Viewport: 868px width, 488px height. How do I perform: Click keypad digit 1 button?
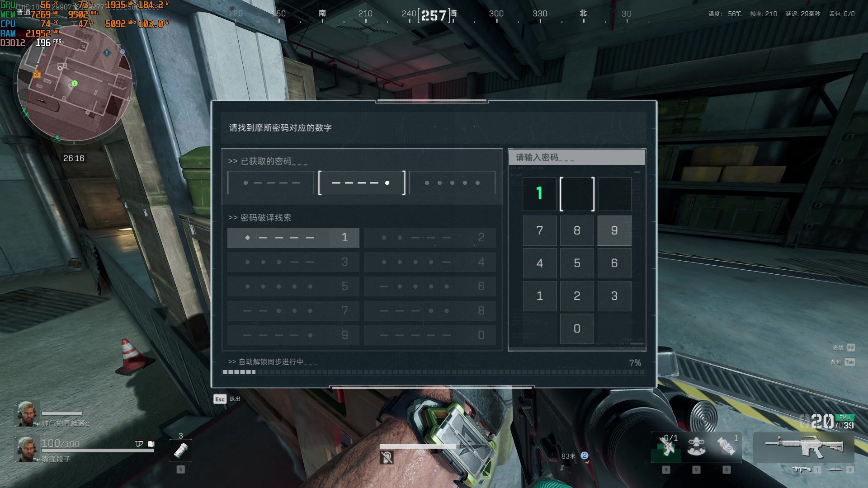539,296
